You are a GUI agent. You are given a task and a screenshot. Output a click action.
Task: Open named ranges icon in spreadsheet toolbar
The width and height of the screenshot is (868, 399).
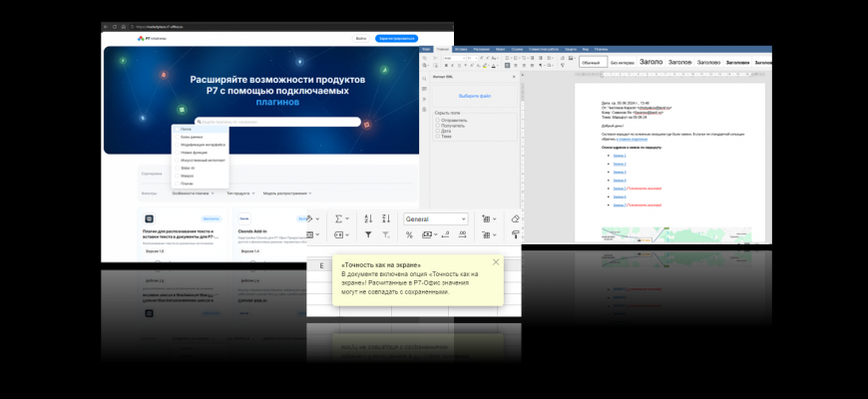tap(339, 234)
